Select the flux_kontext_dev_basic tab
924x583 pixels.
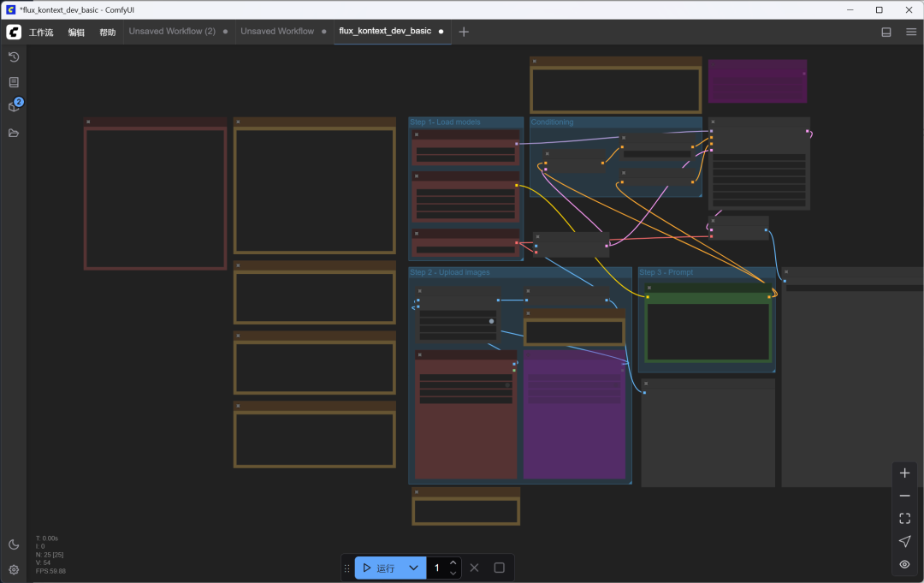[x=385, y=31]
